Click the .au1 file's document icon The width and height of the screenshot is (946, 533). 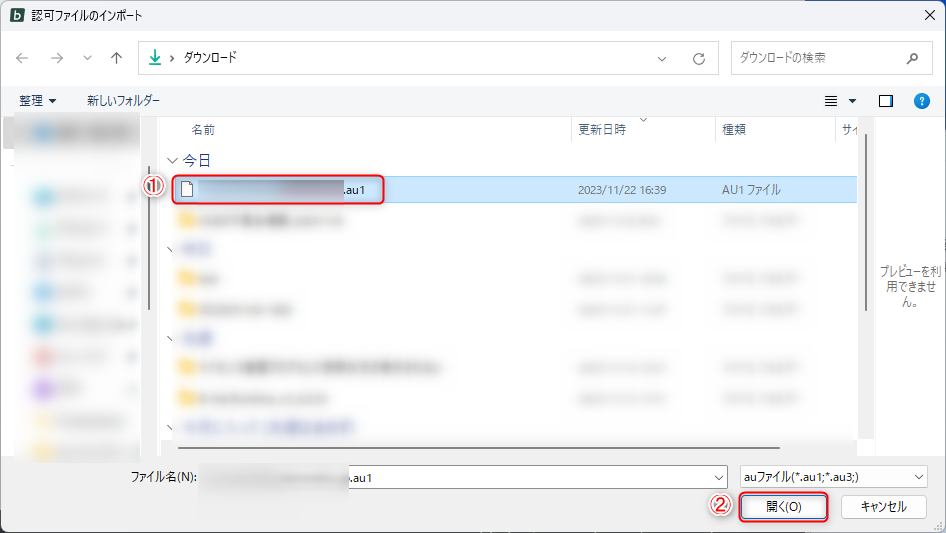186,189
